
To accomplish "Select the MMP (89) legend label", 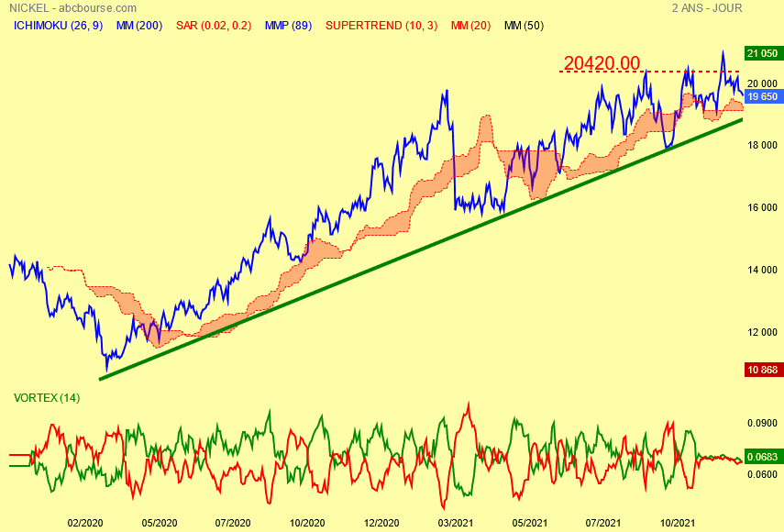I will [x=288, y=26].
